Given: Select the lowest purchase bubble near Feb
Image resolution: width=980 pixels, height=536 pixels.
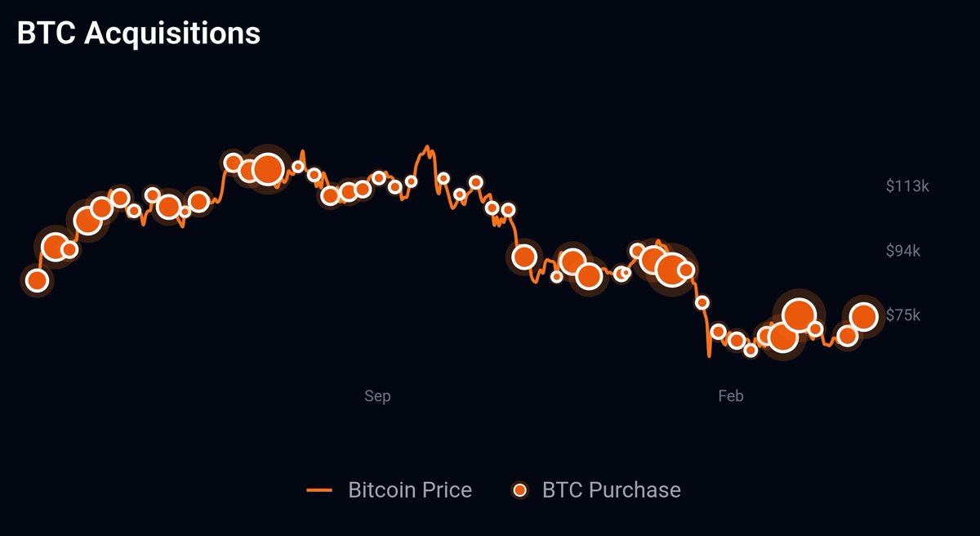Looking at the screenshot, I should click(x=751, y=350).
